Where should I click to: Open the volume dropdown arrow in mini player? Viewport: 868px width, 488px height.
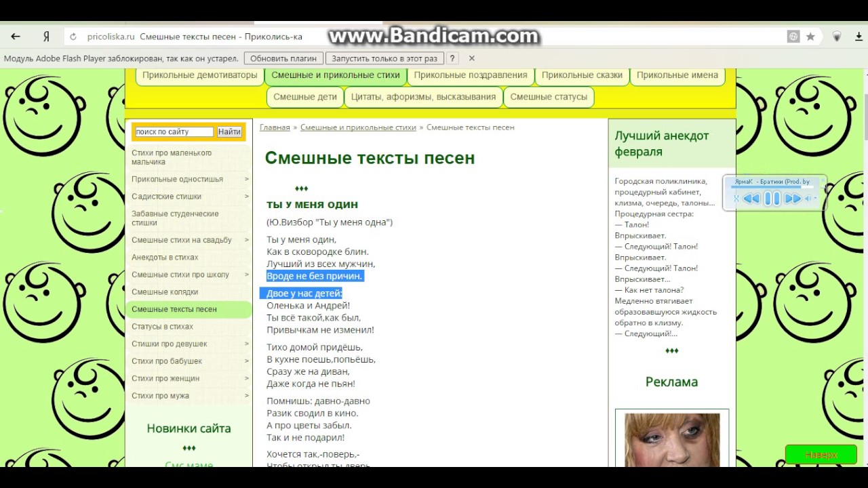(x=815, y=199)
